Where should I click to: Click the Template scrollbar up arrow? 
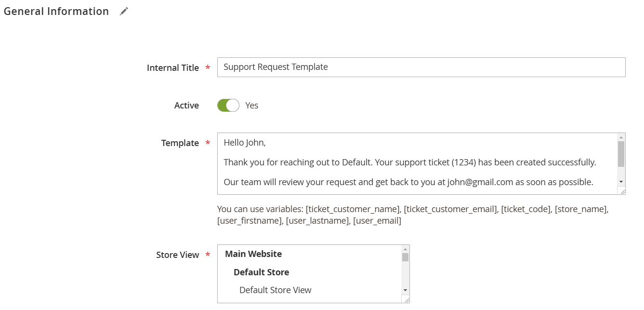621,137
